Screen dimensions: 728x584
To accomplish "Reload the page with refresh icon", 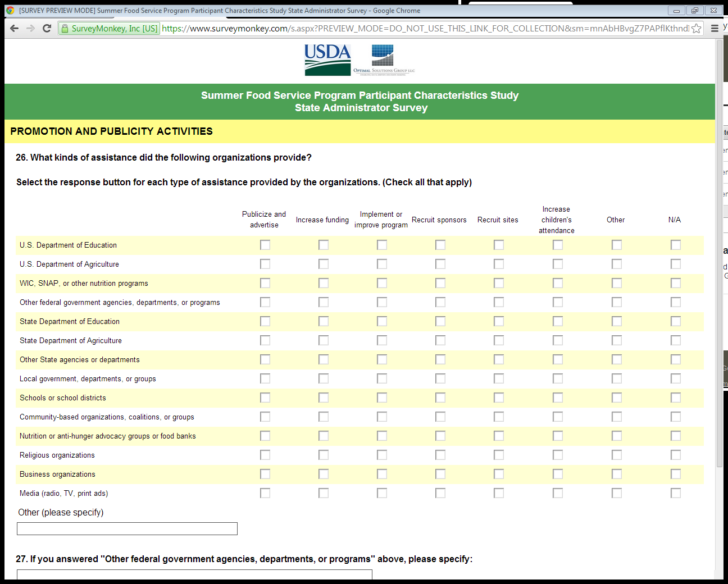I will [x=47, y=28].
